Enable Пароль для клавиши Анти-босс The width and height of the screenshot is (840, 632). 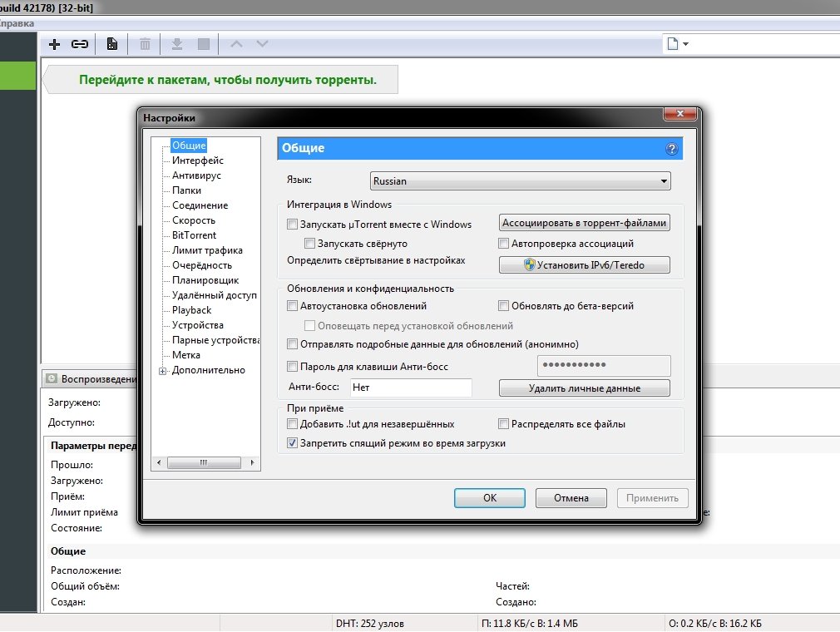pyautogui.click(x=292, y=367)
